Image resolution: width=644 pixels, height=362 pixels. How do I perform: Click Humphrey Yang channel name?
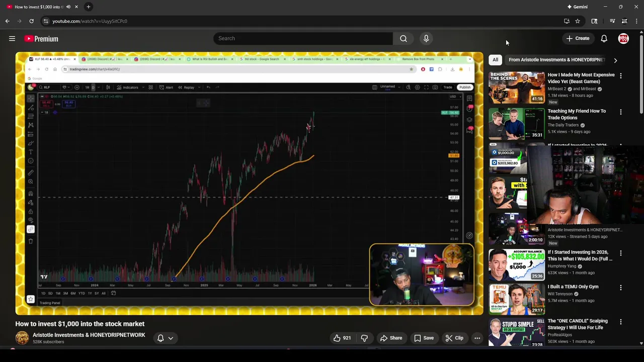click(561, 266)
